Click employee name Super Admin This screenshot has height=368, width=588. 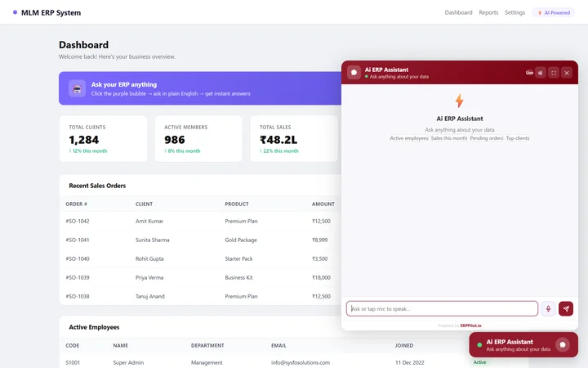(x=128, y=363)
